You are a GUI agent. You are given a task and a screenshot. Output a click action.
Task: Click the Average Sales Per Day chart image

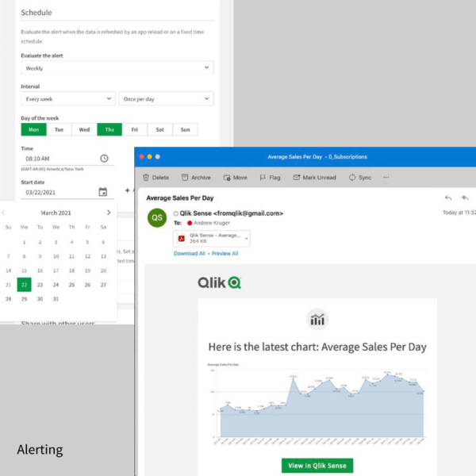317,404
